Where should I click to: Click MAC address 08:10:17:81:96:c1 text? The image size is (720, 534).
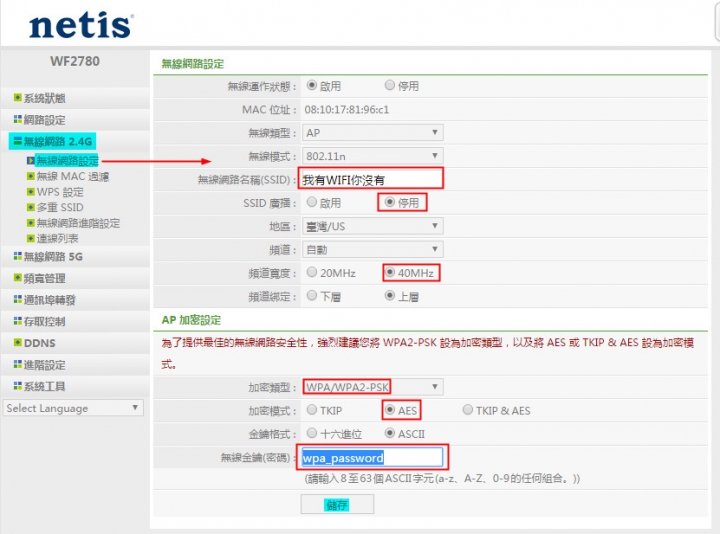347,110
